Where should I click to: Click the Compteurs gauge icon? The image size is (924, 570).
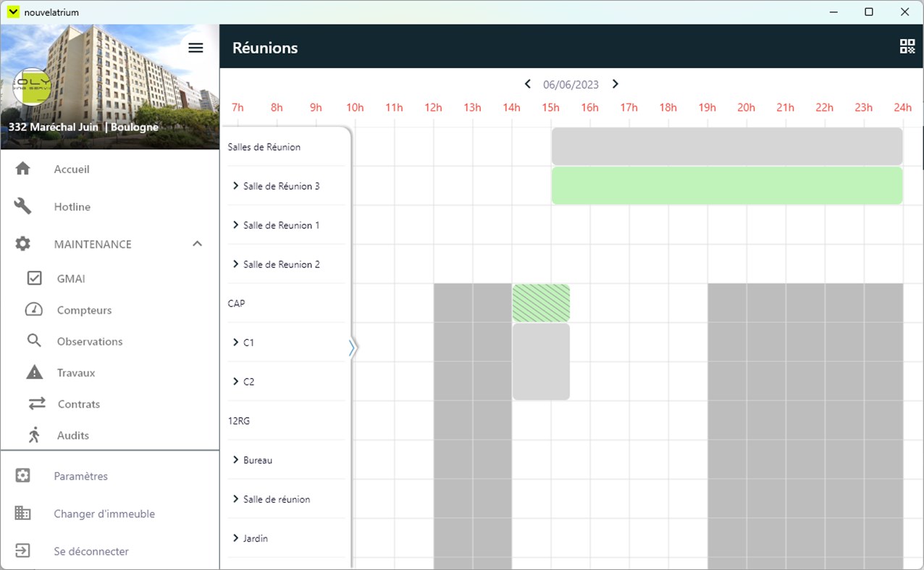[34, 310]
